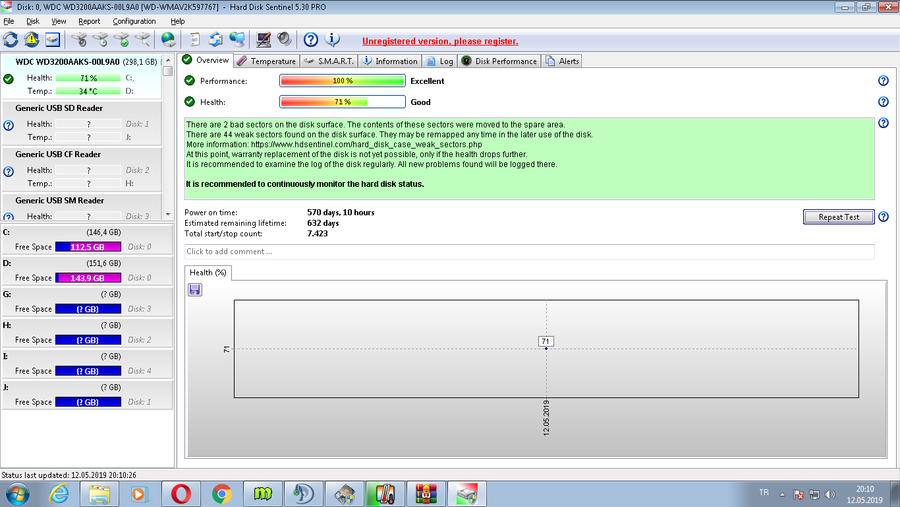Select the Generic USB SM Reader disk
This screenshot has height=507, width=900.
pos(82,208)
